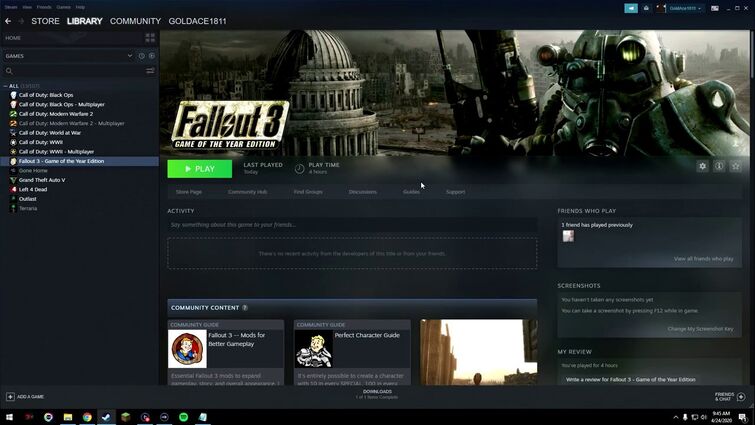The image size is (755, 425).
Task: Click the library search magnifier icon
Action: 9,71
